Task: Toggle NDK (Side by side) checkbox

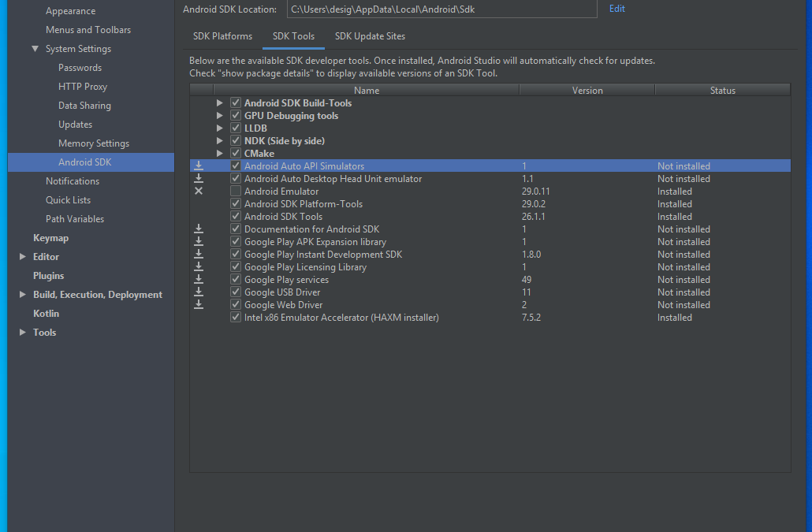Action: 236,141
